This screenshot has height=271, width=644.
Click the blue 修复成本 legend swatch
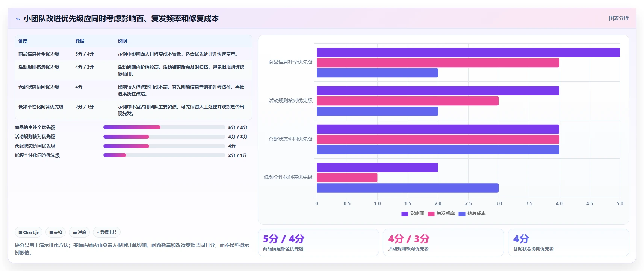click(x=462, y=214)
